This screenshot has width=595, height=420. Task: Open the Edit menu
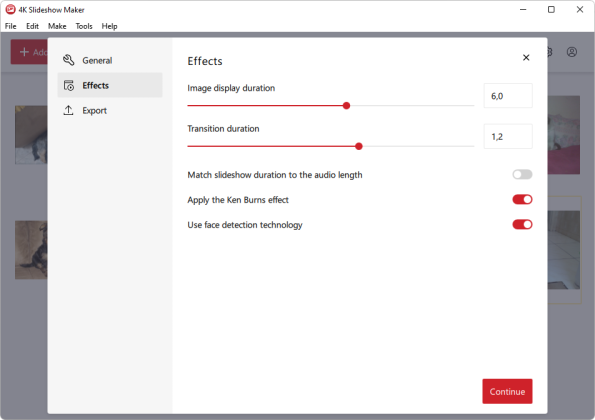point(32,26)
